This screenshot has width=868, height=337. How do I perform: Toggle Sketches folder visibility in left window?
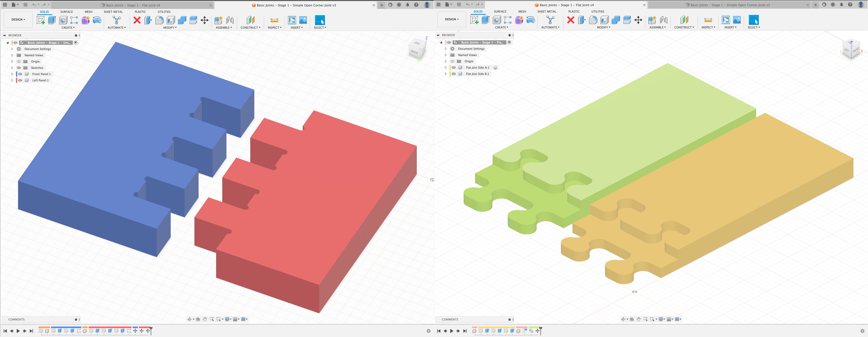pos(19,68)
